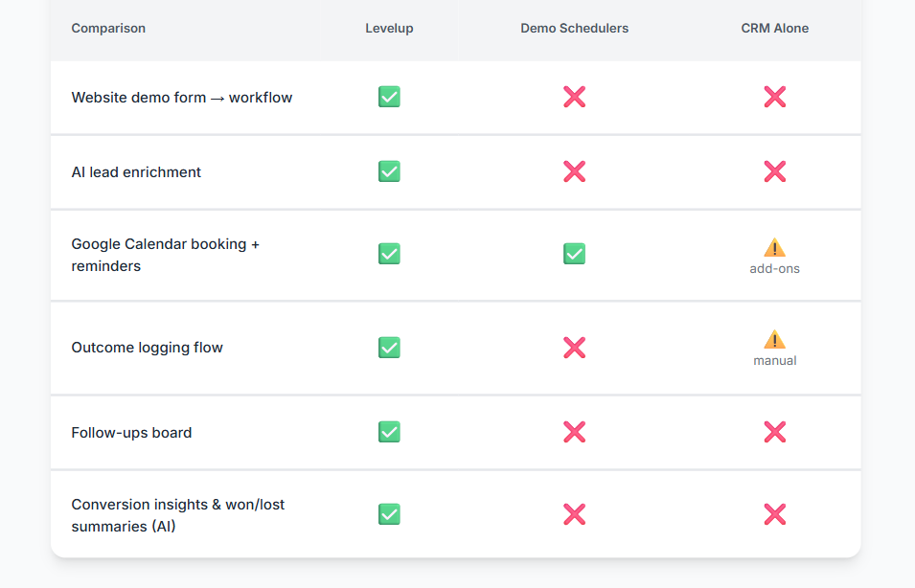Select the Levelup column header
Screen dimensions: 915x588
click(x=389, y=29)
